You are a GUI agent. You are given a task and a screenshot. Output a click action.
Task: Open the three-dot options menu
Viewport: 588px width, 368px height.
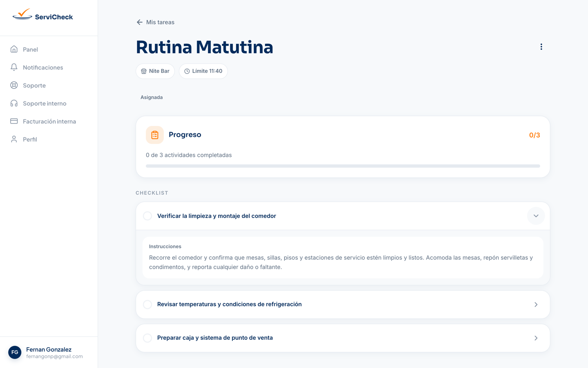541,47
